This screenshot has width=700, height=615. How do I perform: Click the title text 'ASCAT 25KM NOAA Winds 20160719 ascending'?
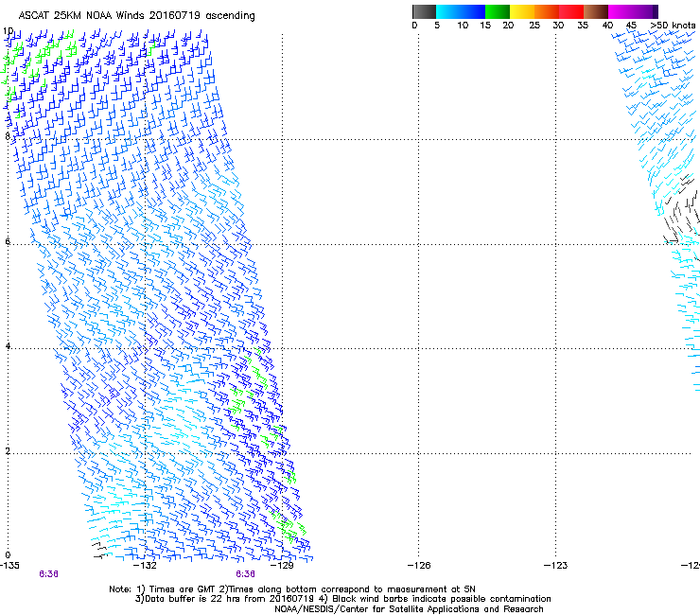(136, 16)
